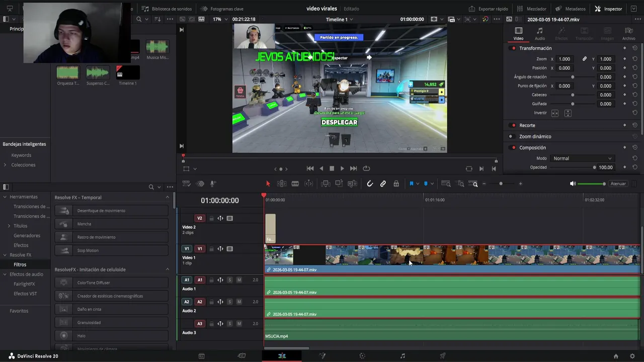Add a blue flag to the clip

point(411,184)
